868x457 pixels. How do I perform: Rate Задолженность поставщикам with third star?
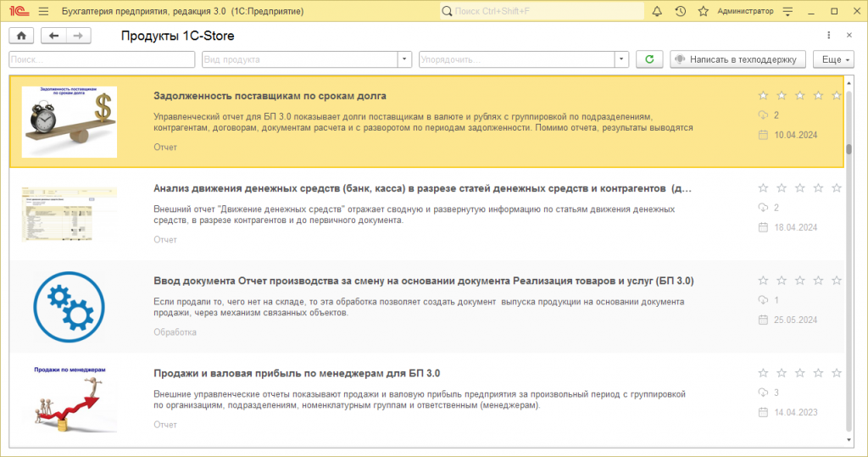tap(800, 96)
